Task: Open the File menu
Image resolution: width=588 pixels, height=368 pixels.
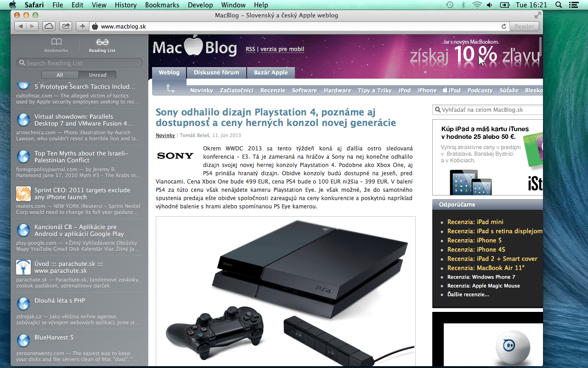Action: [58, 5]
